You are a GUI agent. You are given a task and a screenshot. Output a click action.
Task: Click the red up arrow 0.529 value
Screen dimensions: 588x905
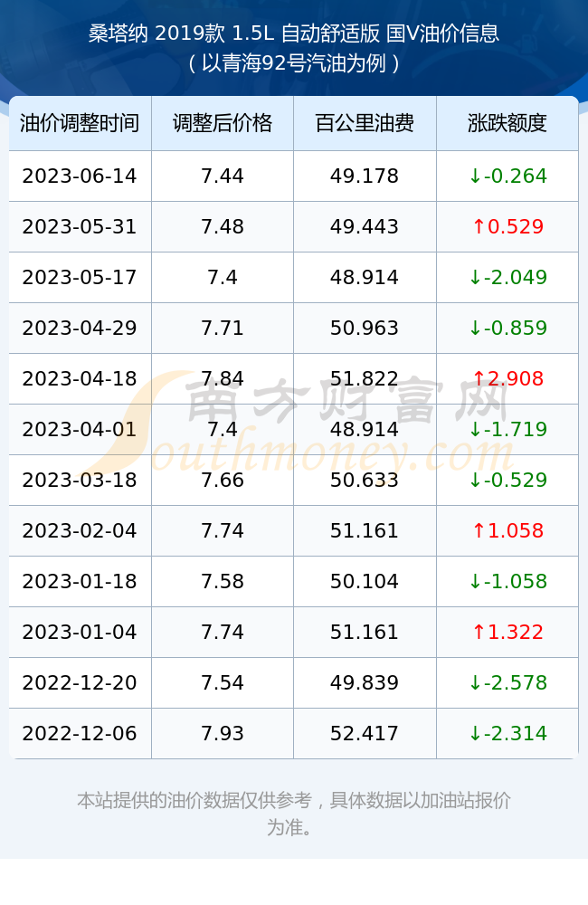507,227
